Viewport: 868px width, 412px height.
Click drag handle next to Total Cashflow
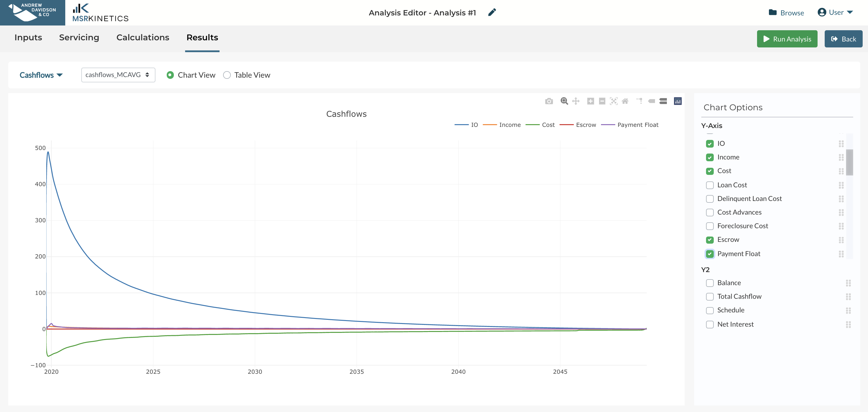(848, 296)
